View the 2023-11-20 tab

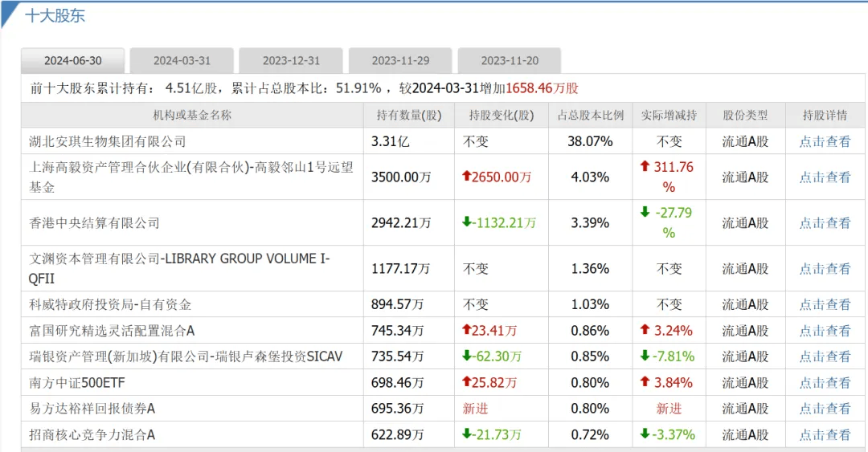coord(510,61)
